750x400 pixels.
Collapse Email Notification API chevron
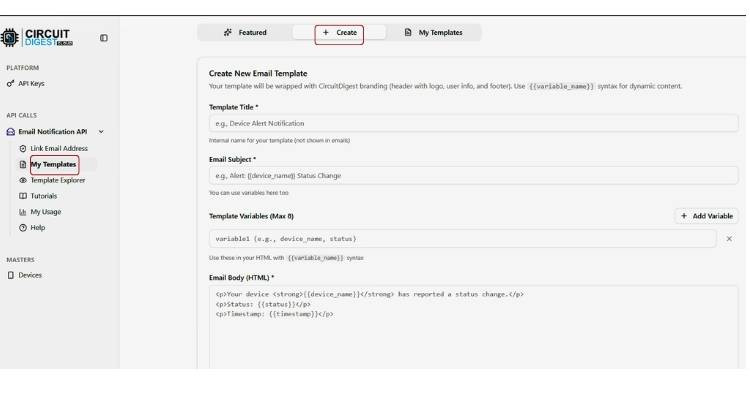click(x=101, y=132)
